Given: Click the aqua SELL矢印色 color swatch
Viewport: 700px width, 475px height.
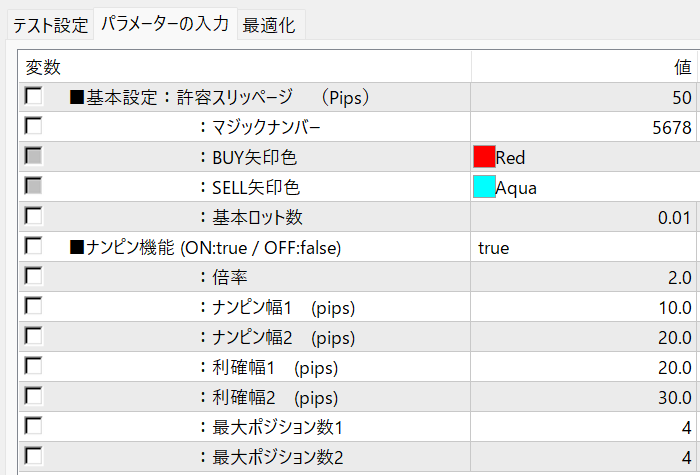Looking at the screenshot, I should pos(484,187).
